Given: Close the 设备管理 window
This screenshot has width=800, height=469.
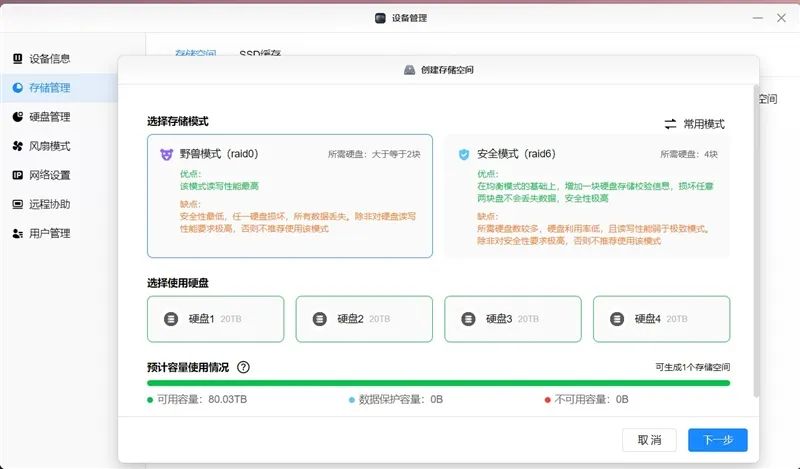Looking at the screenshot, I should (781, 18).
